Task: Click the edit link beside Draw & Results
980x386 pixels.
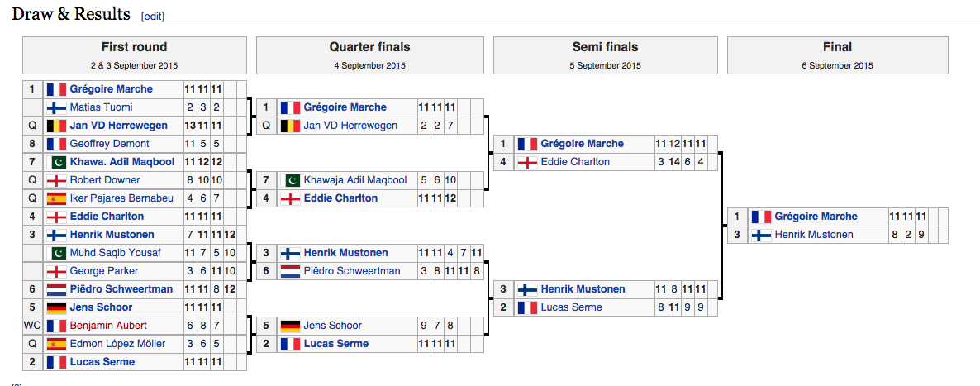Action: click(154, 17)
